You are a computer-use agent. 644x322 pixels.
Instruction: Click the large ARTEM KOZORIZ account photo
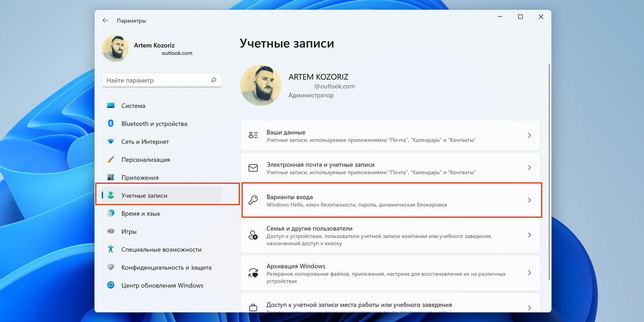click(261, 85)
